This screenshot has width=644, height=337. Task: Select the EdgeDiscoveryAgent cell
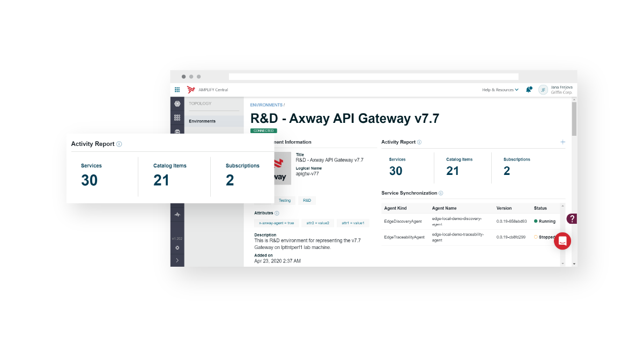pyautogui.click(x=403, y=221)
